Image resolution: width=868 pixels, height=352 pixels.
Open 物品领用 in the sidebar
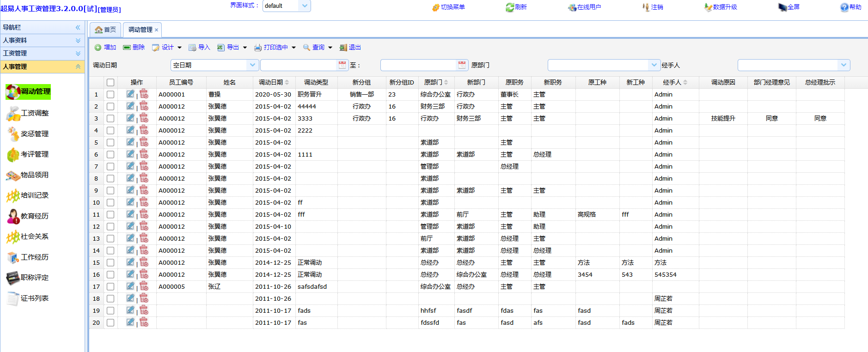(28, 175)
